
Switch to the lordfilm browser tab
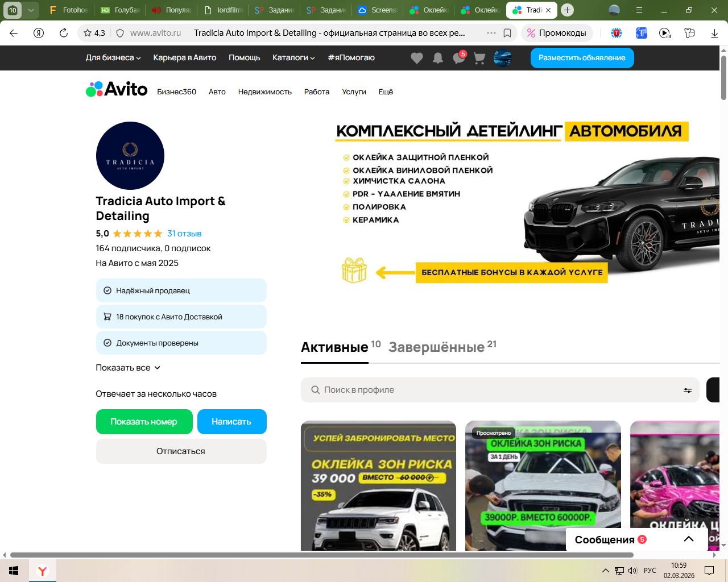tap(224, 10)
